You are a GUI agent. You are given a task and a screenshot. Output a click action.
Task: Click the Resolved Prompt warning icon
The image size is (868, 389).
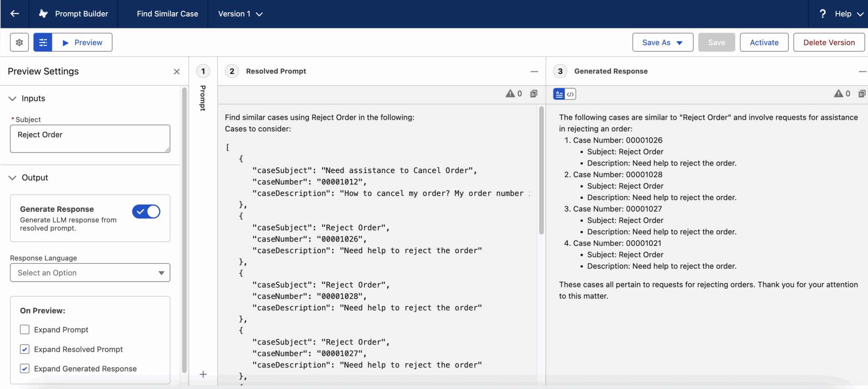click(x=510, y=94)
